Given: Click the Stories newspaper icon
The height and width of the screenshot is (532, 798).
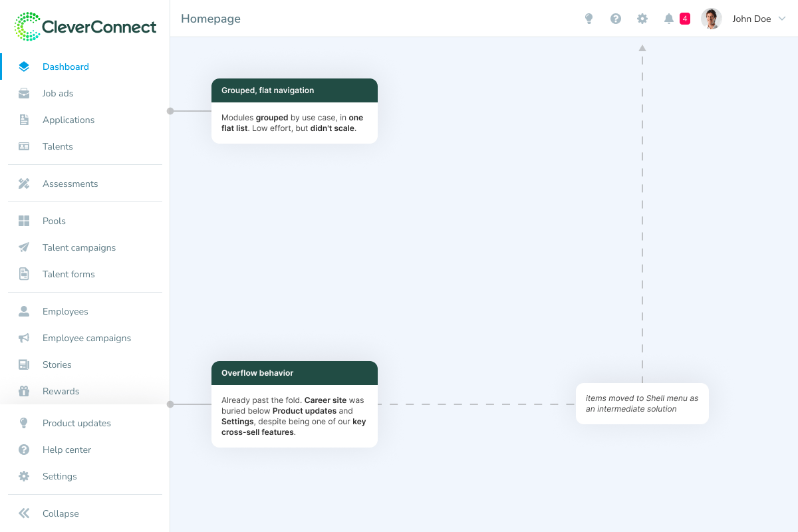Looking at the screenshot, I should [24, 364].
